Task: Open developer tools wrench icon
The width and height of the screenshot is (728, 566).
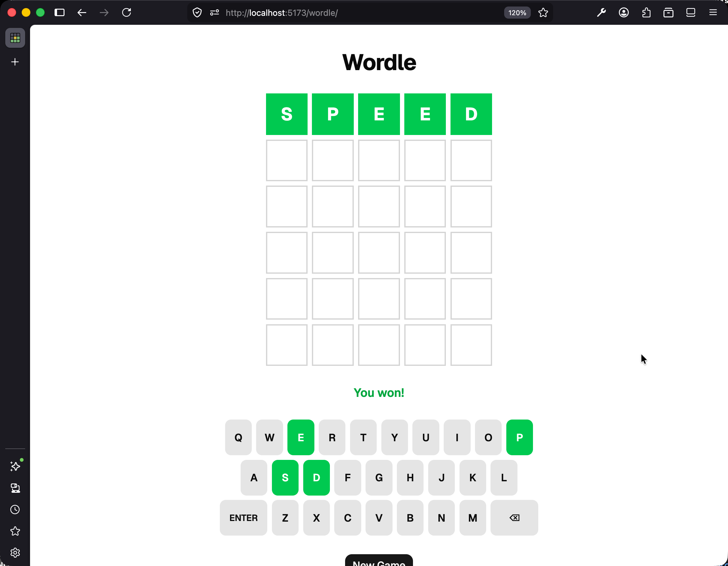Action: 601,13
